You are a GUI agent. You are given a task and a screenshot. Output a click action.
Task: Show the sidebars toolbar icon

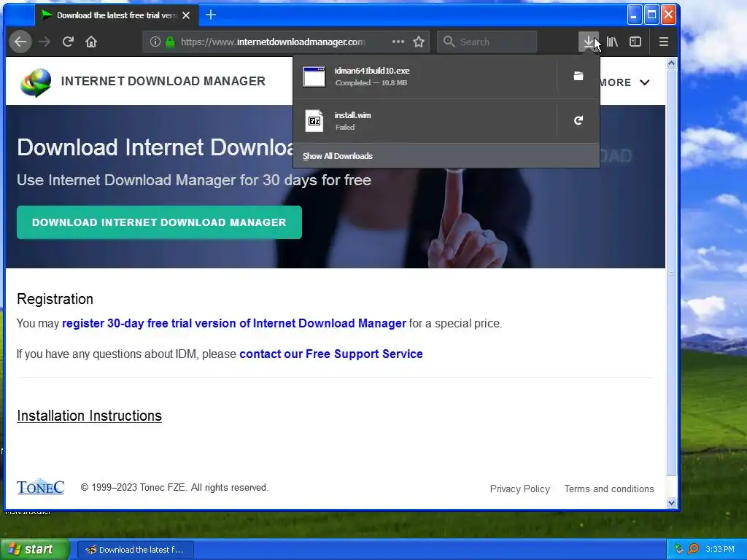[635, 42]
